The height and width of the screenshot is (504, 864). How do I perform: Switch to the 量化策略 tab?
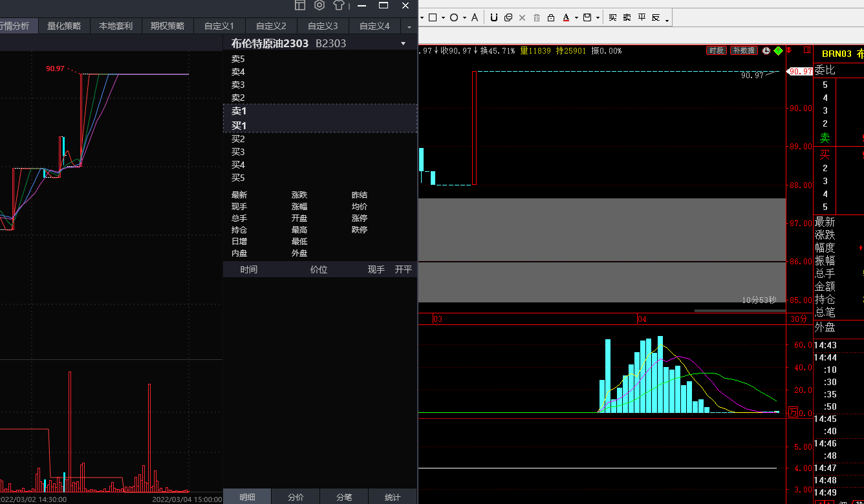(x=64, y=26)
